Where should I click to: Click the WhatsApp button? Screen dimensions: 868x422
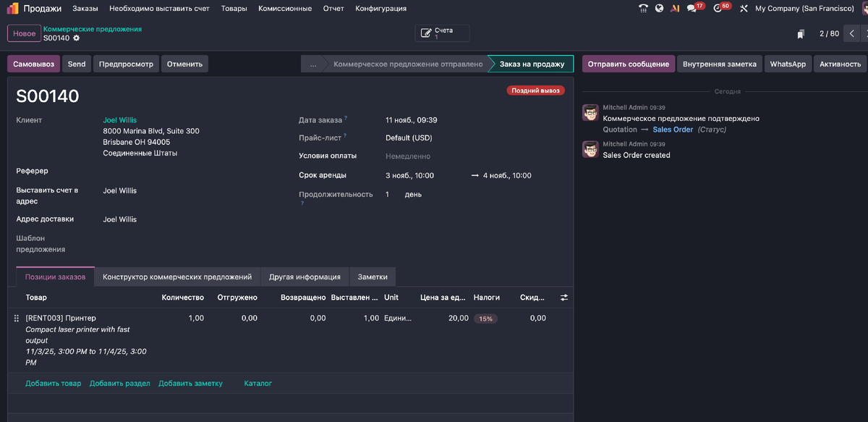[788, 64]
